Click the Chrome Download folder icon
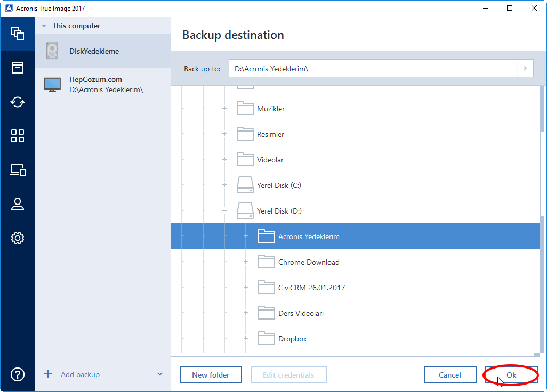The height and width of the screenshot is (392, 547). pos(266,262)
